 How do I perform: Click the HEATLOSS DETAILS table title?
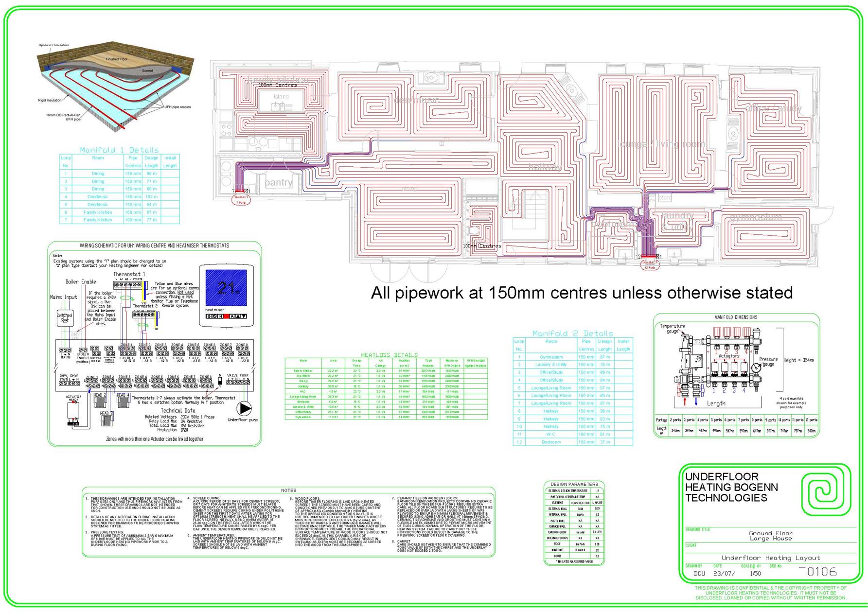[x=389, y=355]
